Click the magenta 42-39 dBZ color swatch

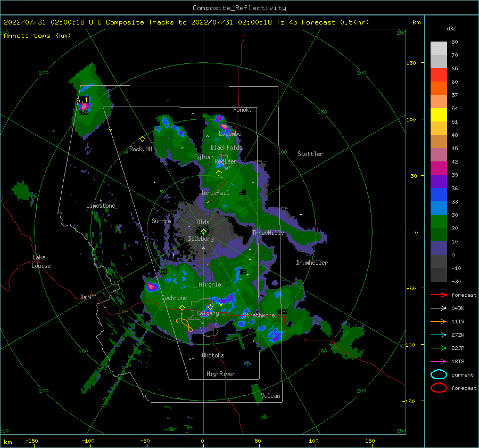(x=439, y=168)
